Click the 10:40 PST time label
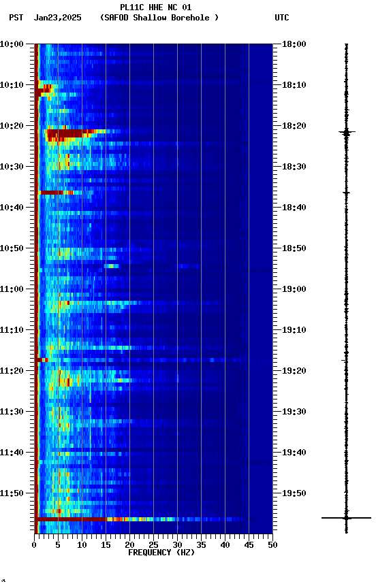Screen dimensions: 376x588 [x=12, y=208]
